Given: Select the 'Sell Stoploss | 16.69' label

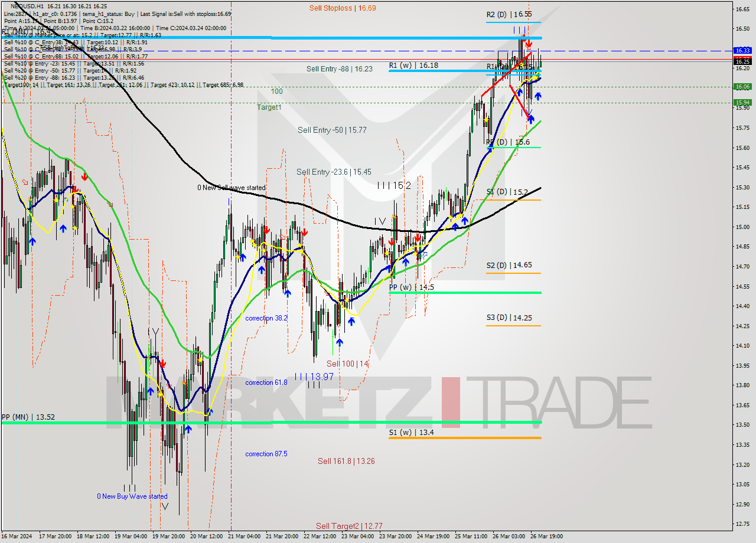Looking at the screenshot, I should pyautogui.click(x=343, y=8).
